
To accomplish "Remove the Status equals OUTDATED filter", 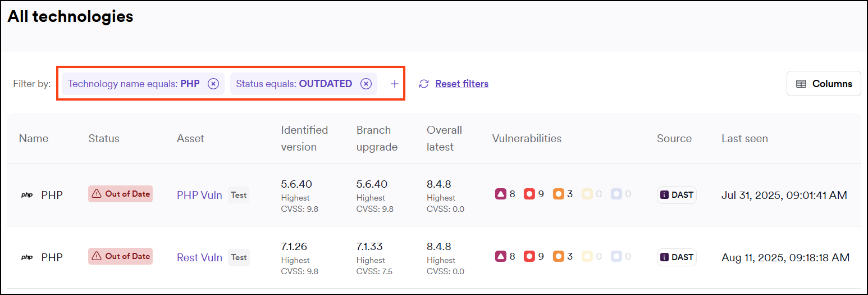I will 366,84.
